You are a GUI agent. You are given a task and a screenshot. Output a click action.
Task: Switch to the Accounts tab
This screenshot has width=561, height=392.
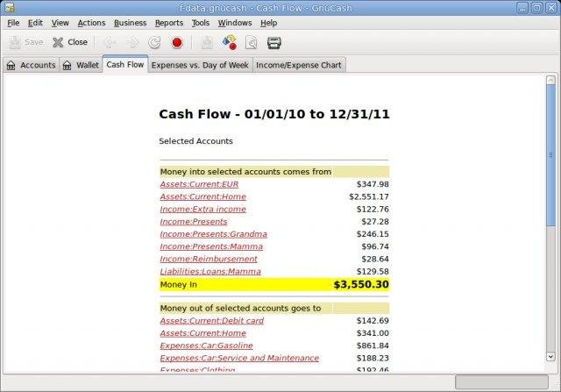tap(32, 65)
